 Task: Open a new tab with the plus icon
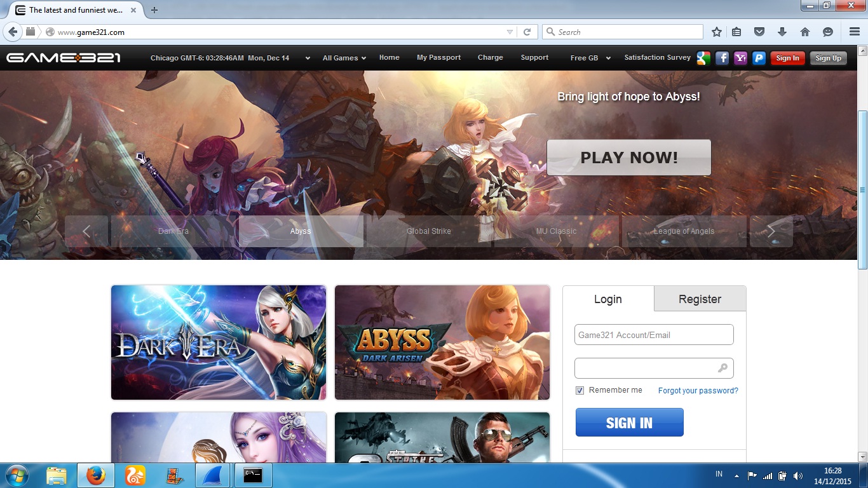point(154,10)
